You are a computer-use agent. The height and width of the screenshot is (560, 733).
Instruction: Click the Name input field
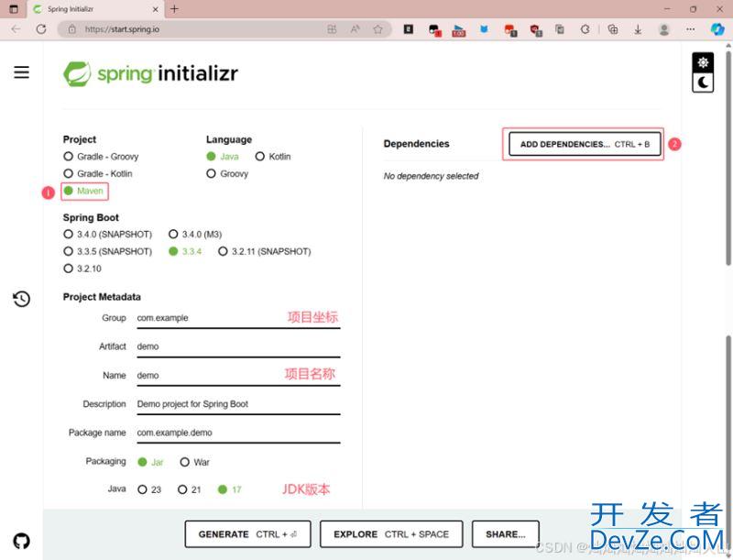pyautogui.click(x=238, y=376)
